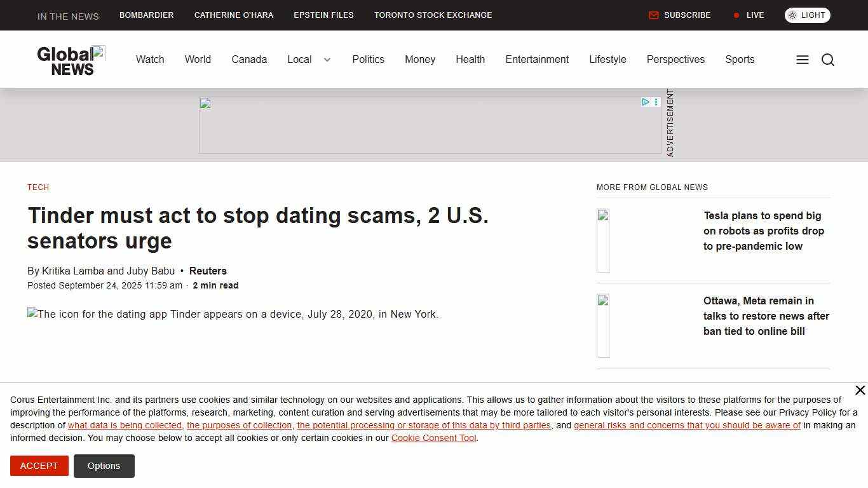Click the Ottawa-Meta article thumbnail
This screenshot has height=488, width=868.
(602, 325)
